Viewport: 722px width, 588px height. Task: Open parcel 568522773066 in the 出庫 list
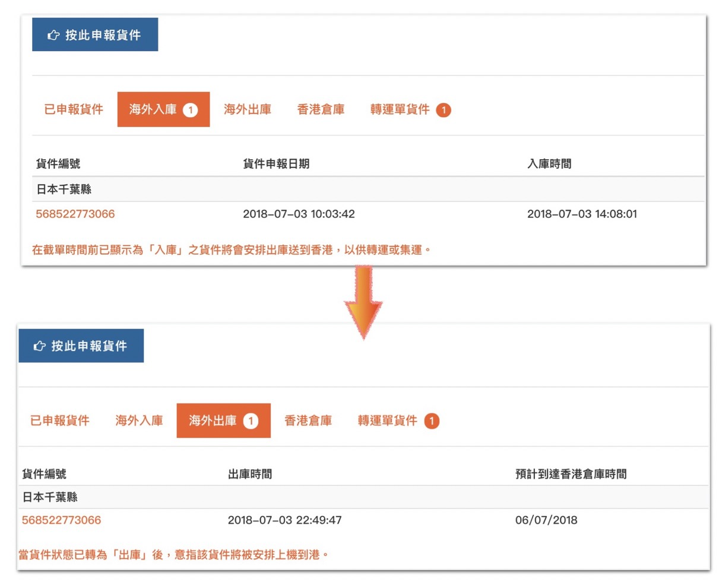61,520
